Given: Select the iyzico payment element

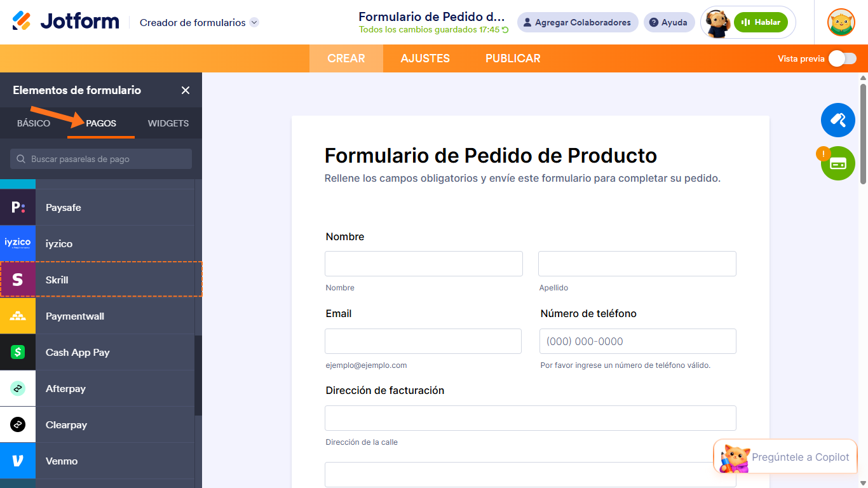Looking at the screenshot, I should point(97,243).
